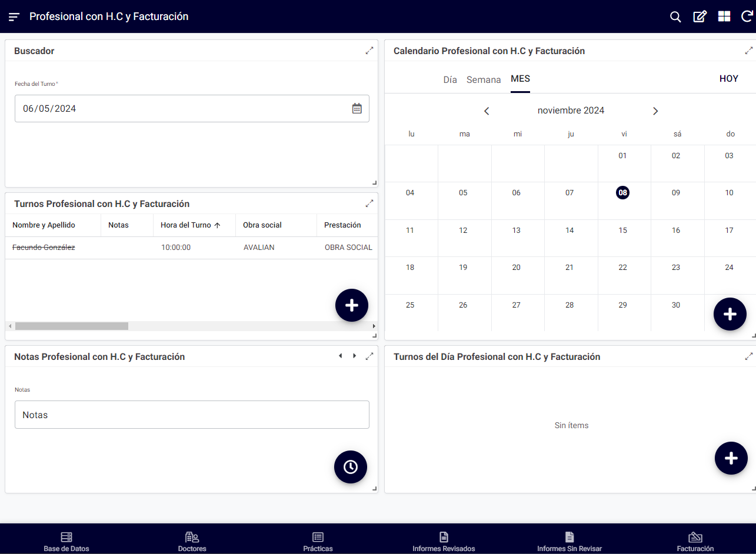Expand the Calendario Profesional panel
Image resolution: width=756 pixels, height=554 pixels.
(749, 51)
